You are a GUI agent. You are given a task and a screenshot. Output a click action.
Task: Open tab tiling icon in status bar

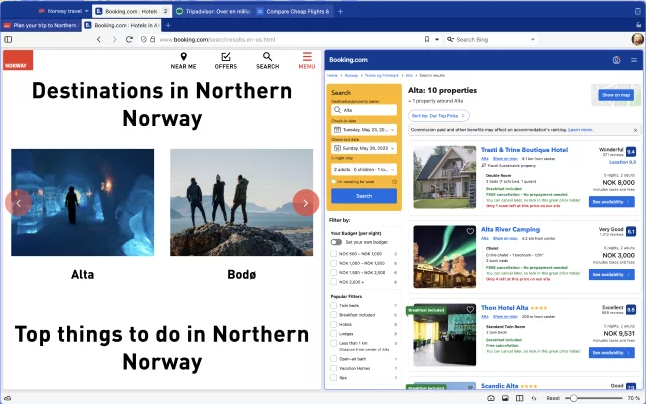point(520,398)
